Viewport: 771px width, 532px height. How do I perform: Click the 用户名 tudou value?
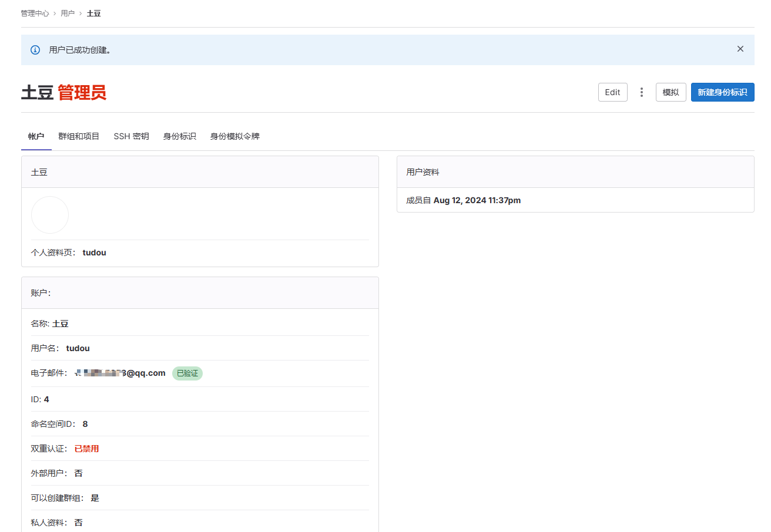pos(78,348)
